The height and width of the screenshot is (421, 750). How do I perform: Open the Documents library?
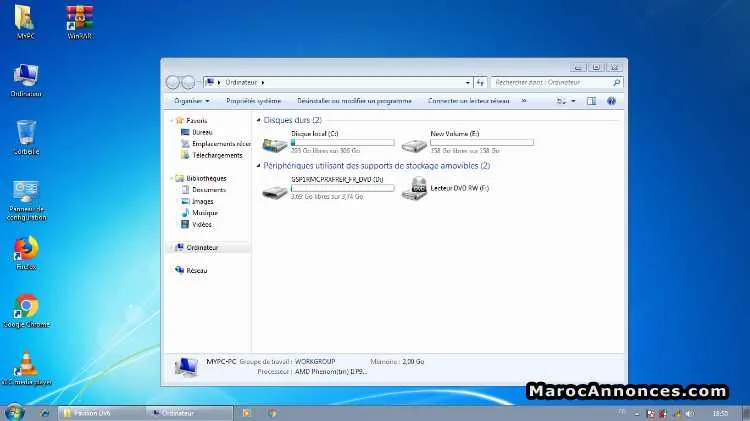[x=204, y=190]
